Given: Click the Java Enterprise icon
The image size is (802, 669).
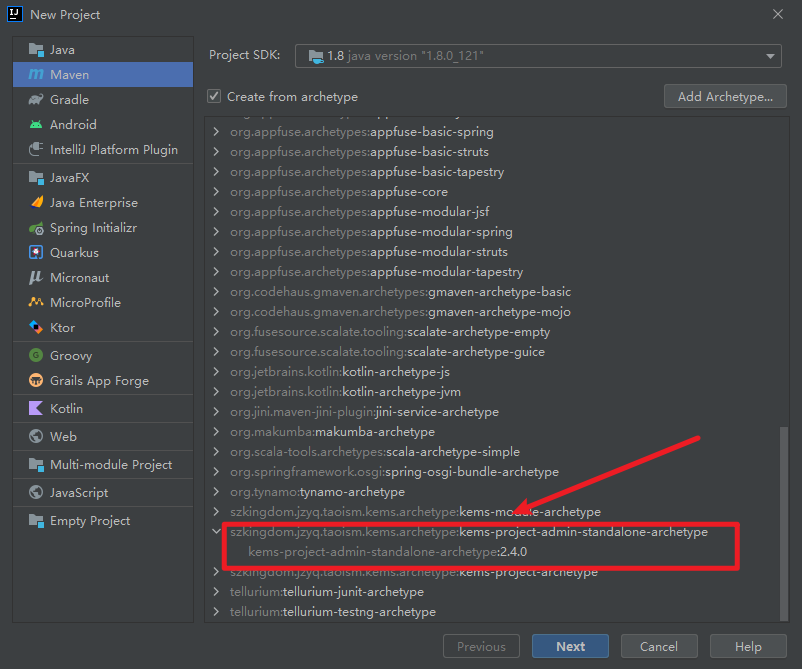Looking at the screenshot, I should [36, 203].
